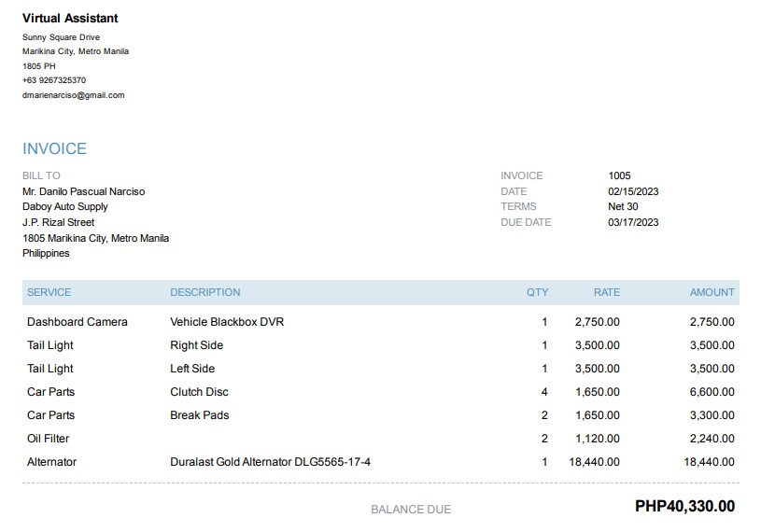Viewport: 761px width, 532px height.
Task: Click the 1805 PH postal line
Action: click(39, 66)
